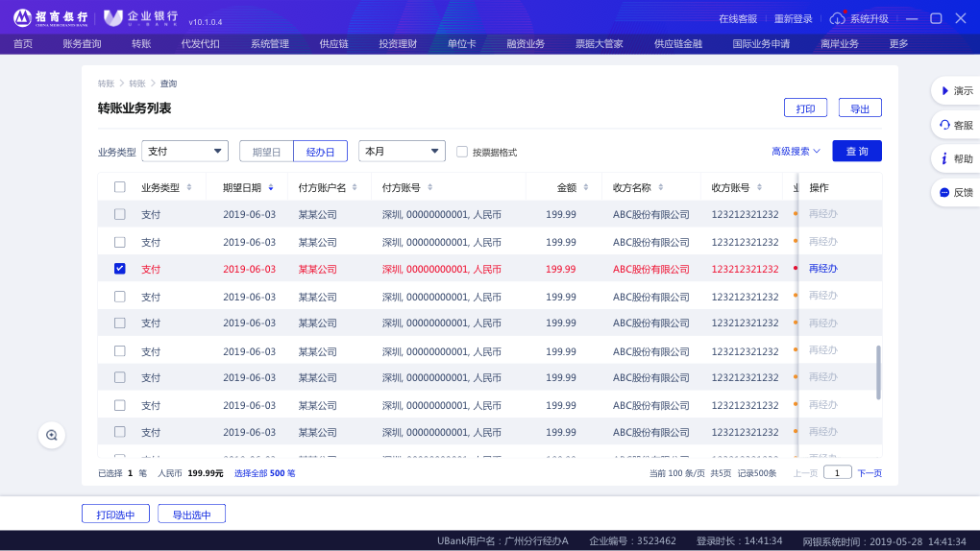Screen dimensions: 980x551
Task: Check the fourth table row checkbox
Action: (120, 297)
